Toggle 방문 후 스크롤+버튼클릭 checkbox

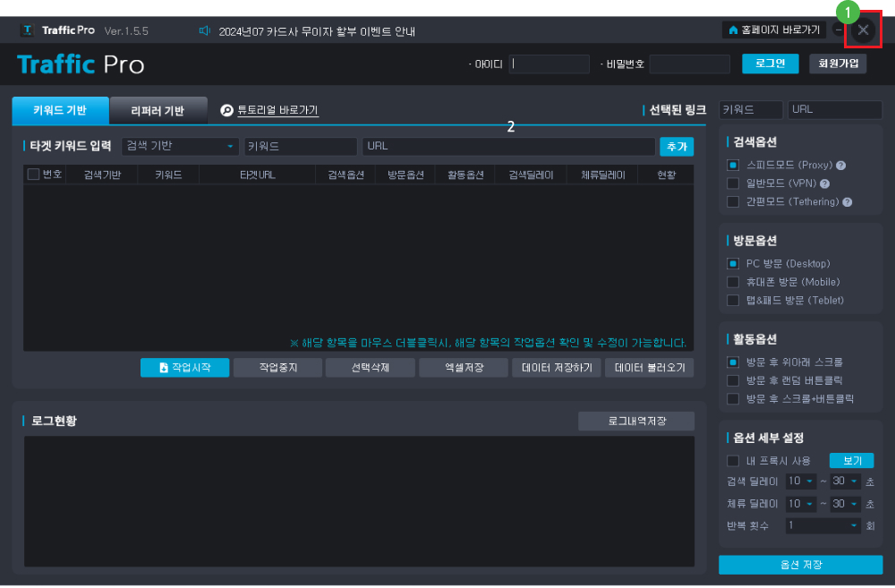tap(733, 399)
